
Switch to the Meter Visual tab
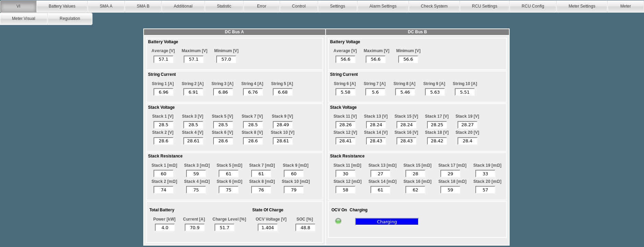(x=24, y=19)
